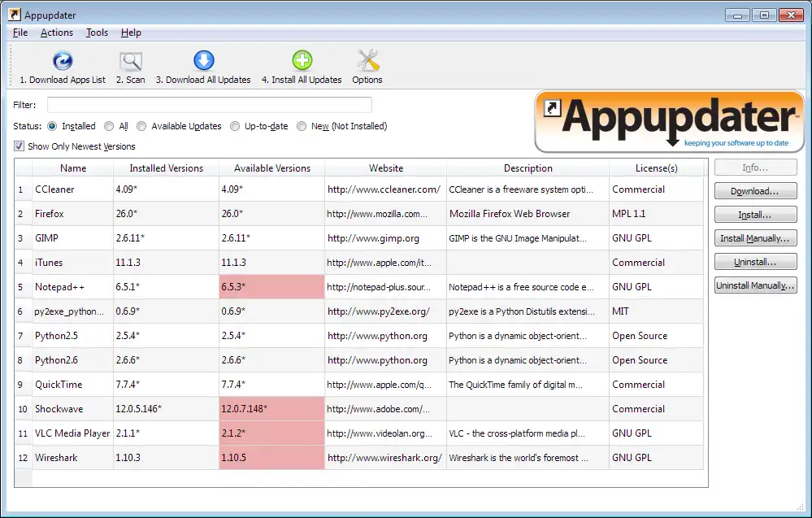
Task: Select the CCleaner row name
Action: click(54, 189)
